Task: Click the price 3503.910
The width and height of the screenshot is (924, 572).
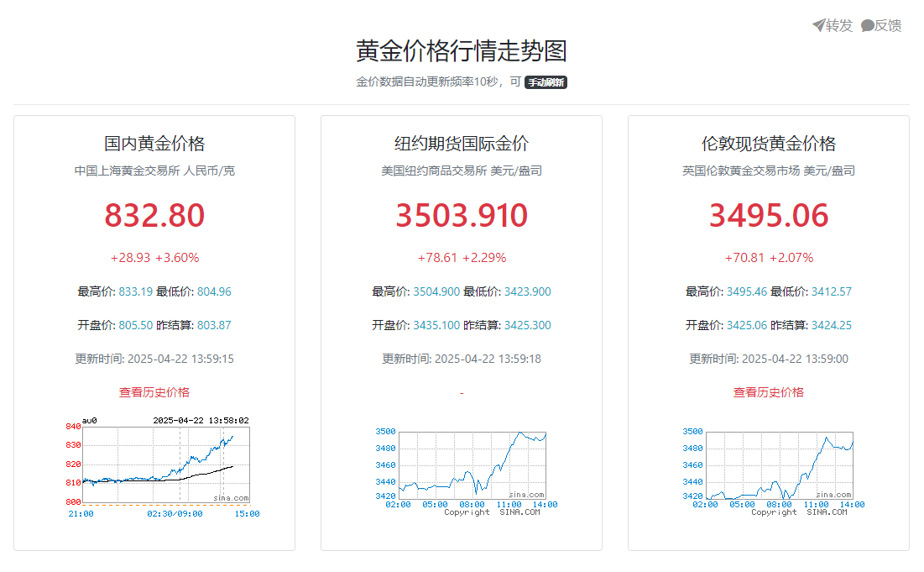Action: [462, 215]
